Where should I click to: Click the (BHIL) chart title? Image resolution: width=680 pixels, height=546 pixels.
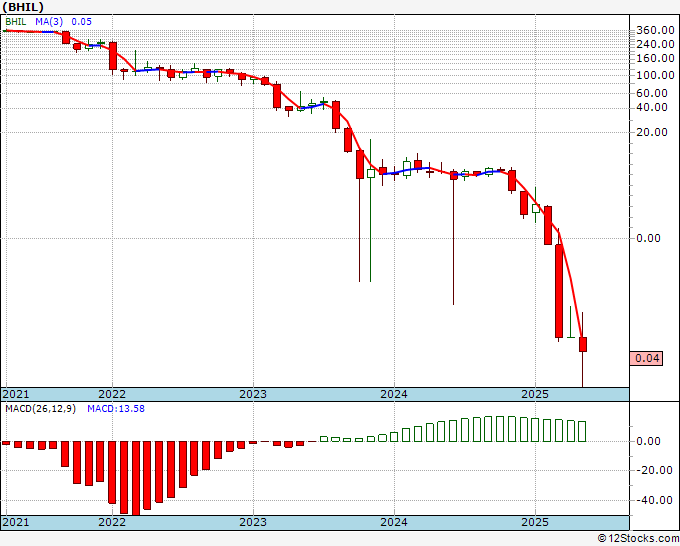point(23,7)
